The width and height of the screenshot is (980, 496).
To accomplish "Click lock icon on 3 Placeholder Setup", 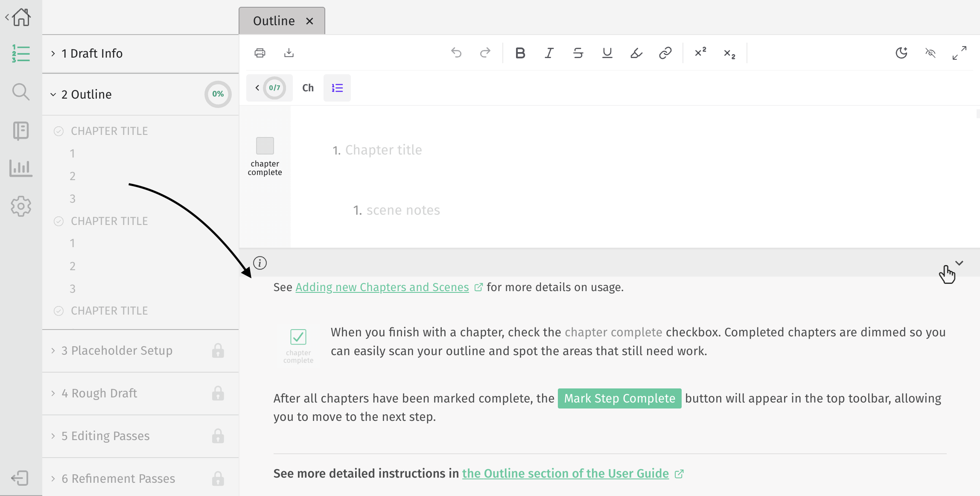I will tap(218, 350).
